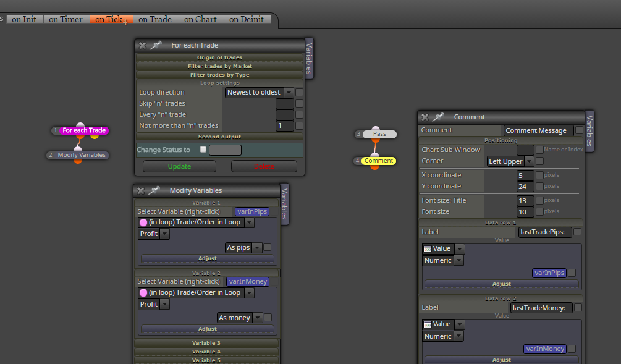Pin the Modify Variables panel

pos(154,190)
